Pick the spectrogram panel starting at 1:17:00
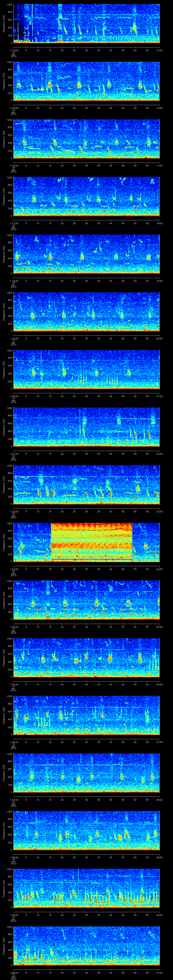This screenshot has width=173, height=980. (87, 196)
